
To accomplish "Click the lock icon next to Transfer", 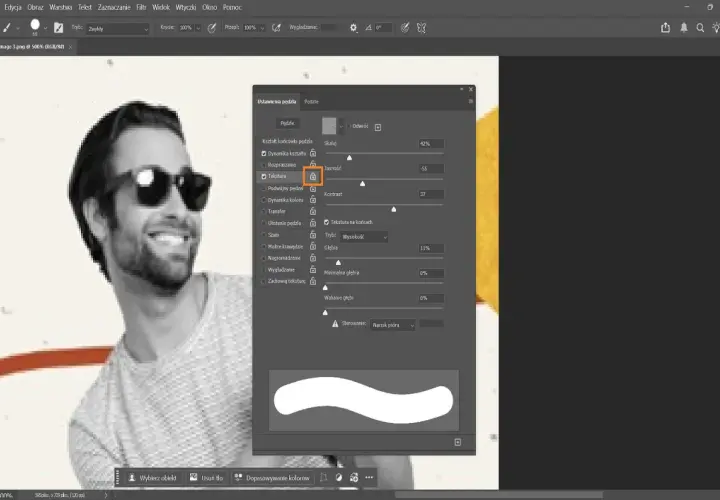I will (313, 211).
